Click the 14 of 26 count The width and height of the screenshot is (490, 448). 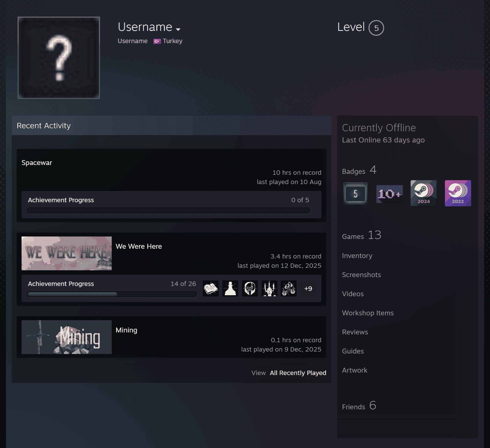click(x=183, y=284)
